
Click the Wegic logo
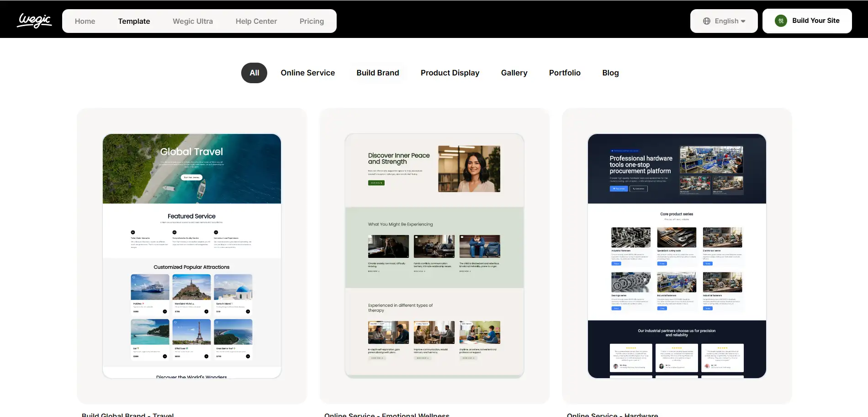pos(34,20)
